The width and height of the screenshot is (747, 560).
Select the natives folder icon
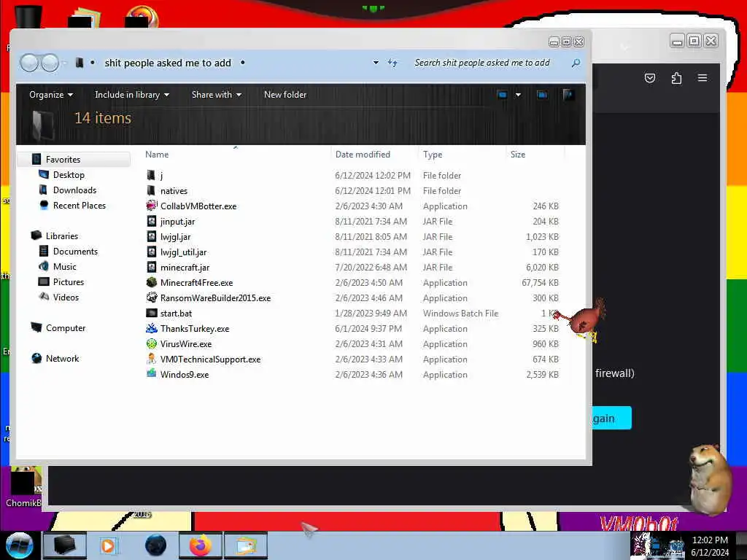click(151, 190)
